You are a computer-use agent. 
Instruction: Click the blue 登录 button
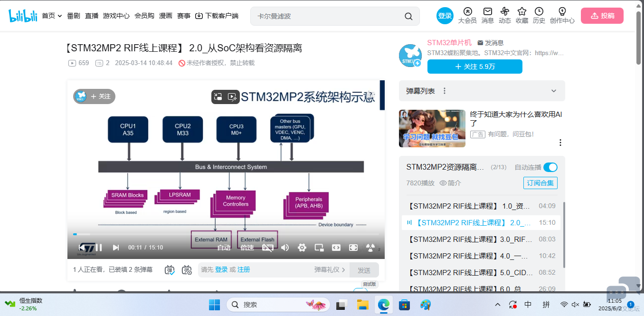[445, 16]
